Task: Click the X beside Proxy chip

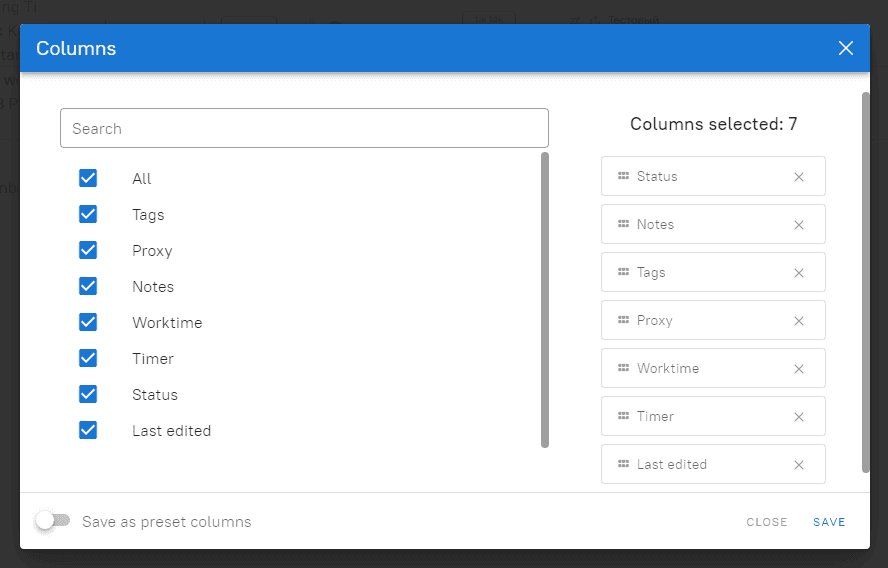Action: (x=798, y=321)
